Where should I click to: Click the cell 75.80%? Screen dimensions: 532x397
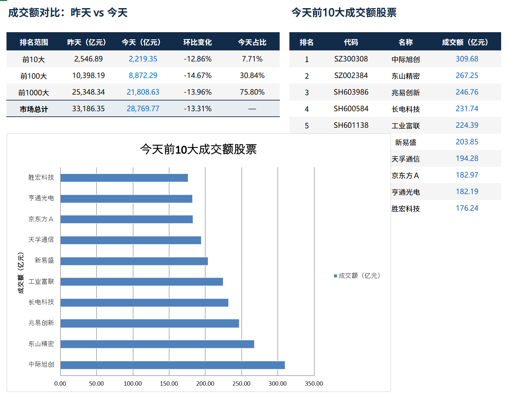[252, 92]
